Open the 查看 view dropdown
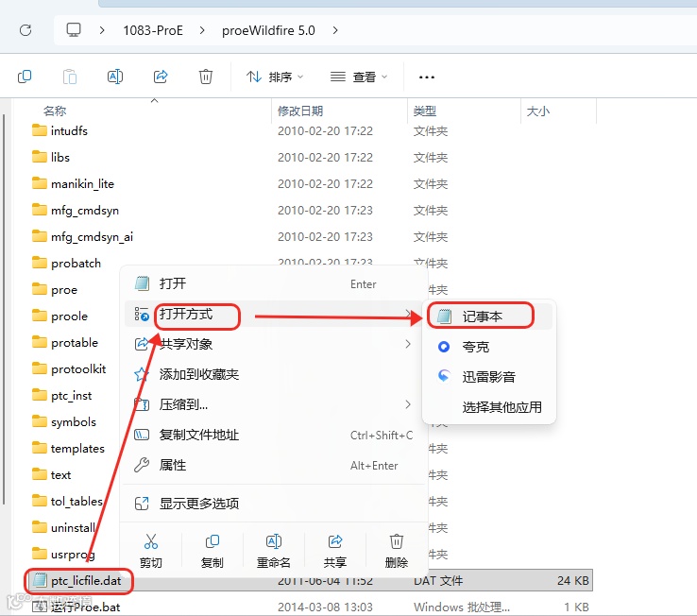Viewport: 697px width, 616px height. point(359,77)
